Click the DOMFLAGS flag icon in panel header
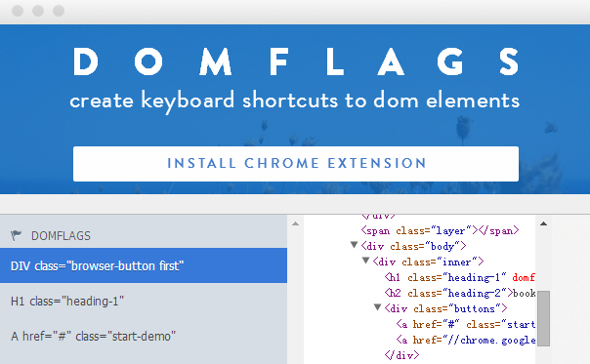The width and height of the screenshot is (590, 364). 16,235
